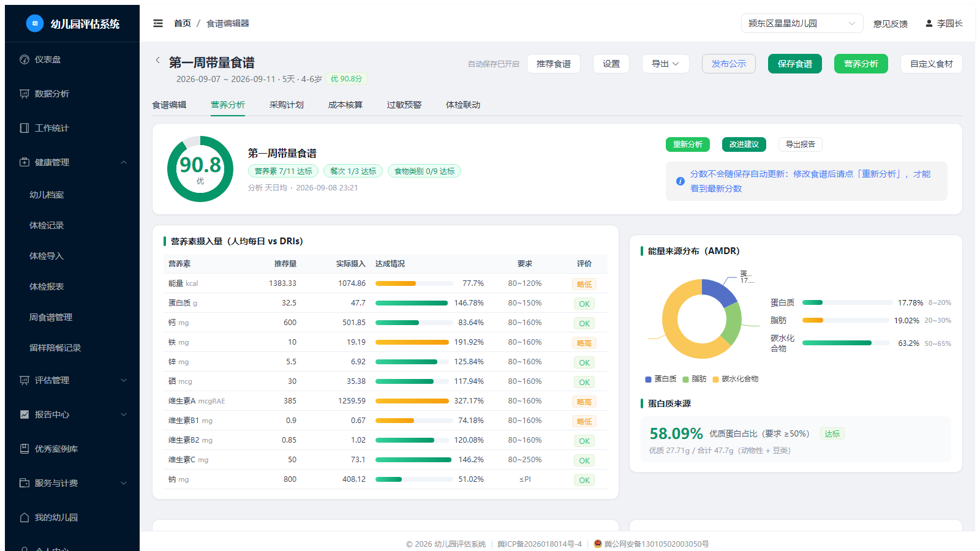The width and height of the screenshot is (980, 551).
Task: Expand the 评估管理 menu chevron
Action: (124, 380)
